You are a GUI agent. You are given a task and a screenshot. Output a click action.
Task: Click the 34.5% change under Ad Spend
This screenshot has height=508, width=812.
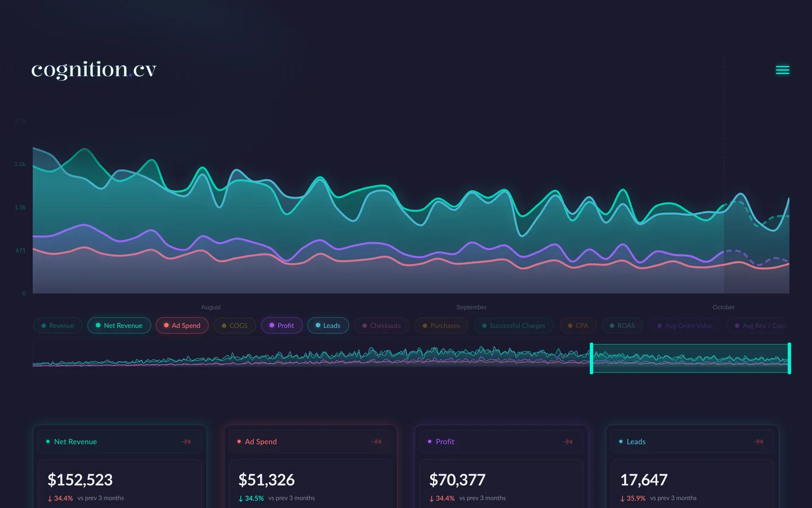251,498
